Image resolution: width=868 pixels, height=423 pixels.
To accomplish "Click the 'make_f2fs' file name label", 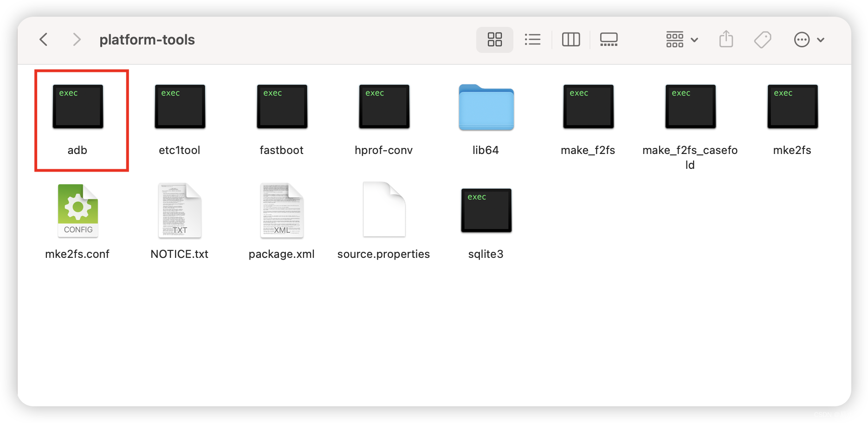I will click(x=588, y=150).
